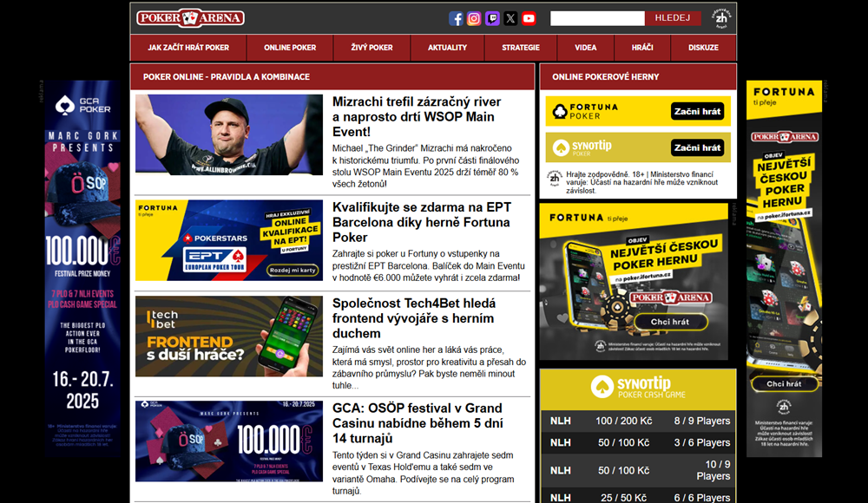Select the DISKUZE menu item
The image size is (868, 503).
(x=703, y=48)
